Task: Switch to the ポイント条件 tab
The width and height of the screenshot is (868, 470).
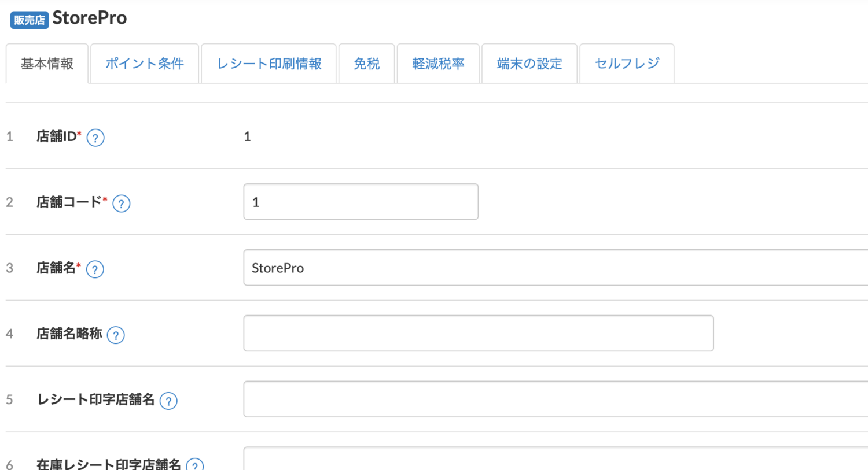Action: 145,64
